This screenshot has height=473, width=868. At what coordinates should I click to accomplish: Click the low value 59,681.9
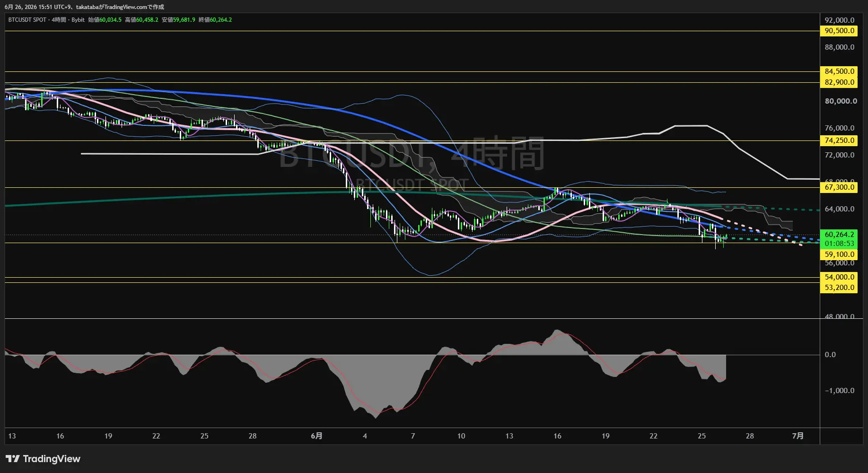[184, 20]
